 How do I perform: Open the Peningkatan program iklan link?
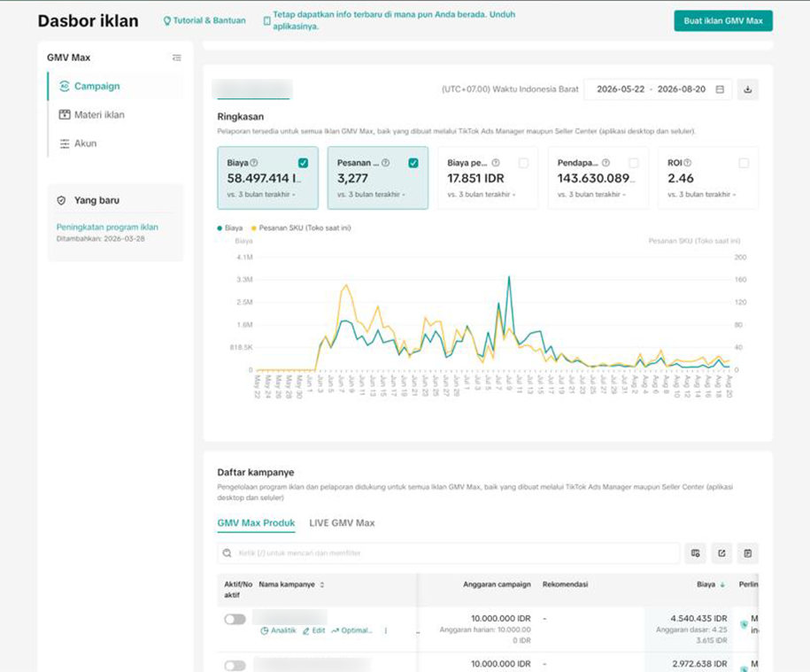107,227
